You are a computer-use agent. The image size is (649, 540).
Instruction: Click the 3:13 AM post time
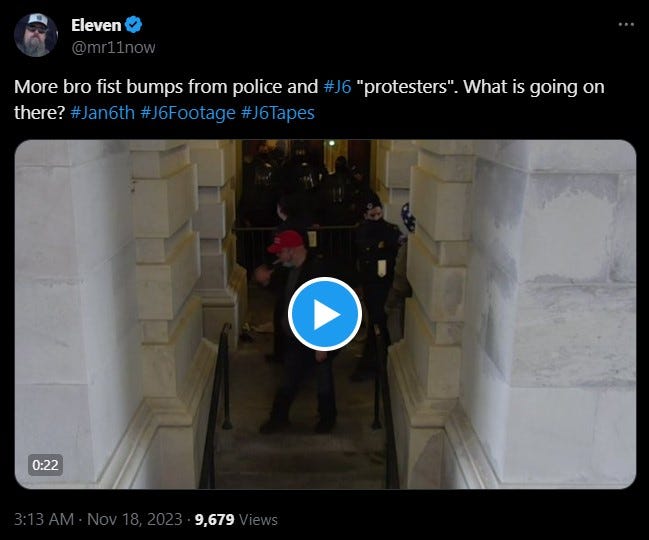pos(44,519)
